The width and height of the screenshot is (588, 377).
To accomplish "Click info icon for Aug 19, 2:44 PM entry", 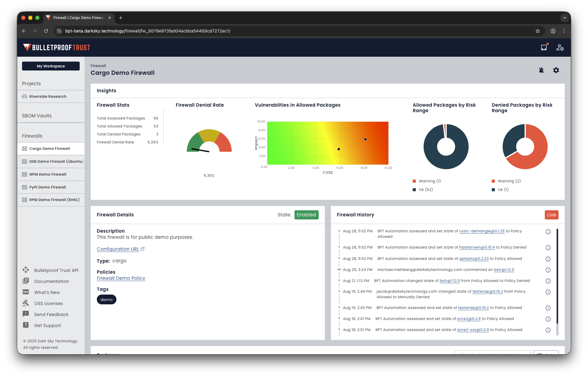I will point(548,292).
